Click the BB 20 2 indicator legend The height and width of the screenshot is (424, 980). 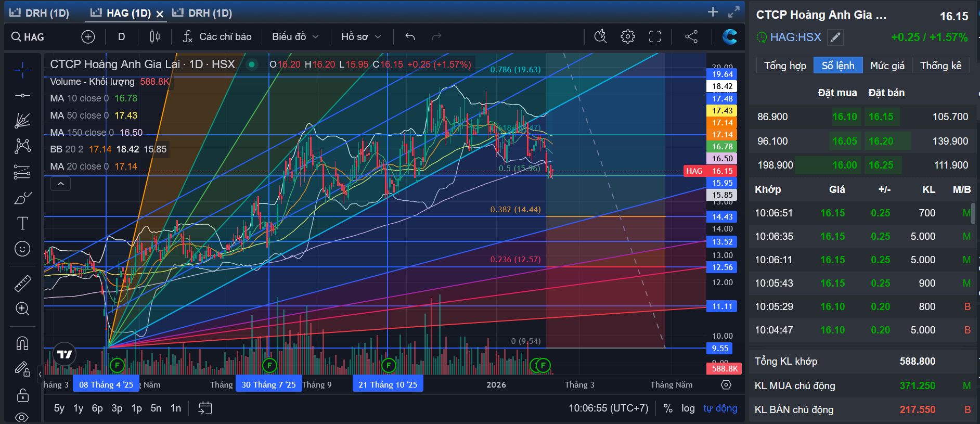[x=108, y=149]
